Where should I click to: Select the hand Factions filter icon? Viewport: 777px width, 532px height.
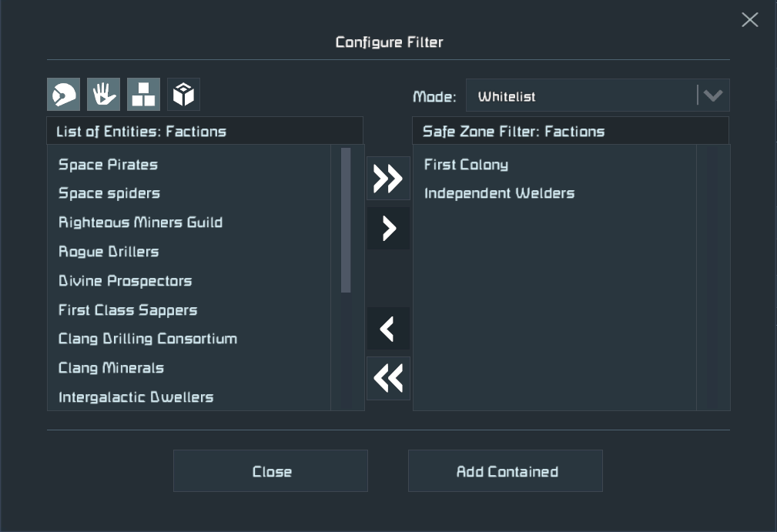click(x=103, y=95)
